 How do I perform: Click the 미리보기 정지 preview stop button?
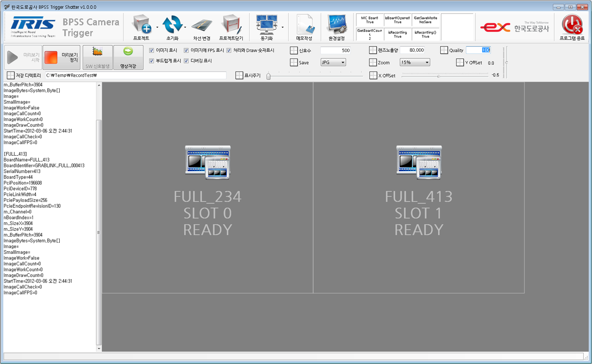pyautogui.click(x=62, y=57)
